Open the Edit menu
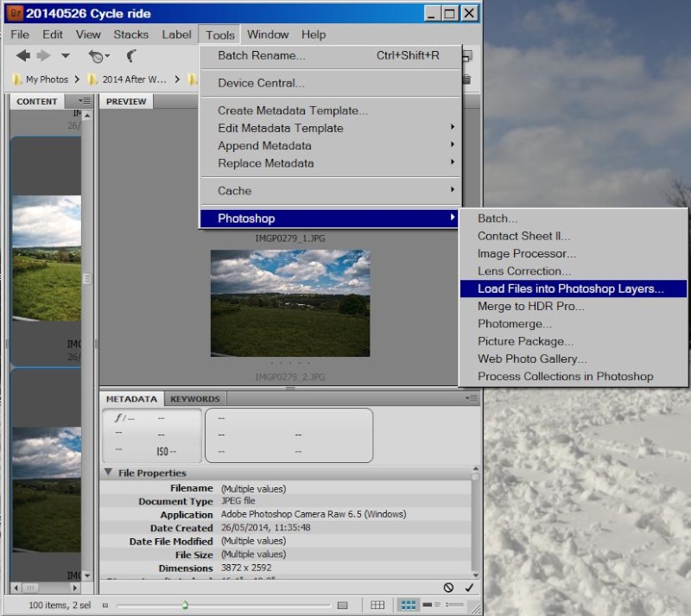The width and height of the screenshot is (691, 616). pos(53,35)
